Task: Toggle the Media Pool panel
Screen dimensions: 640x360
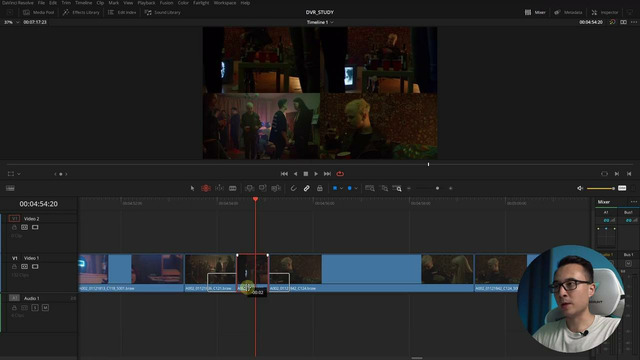Action: click(x=39, y=12)
